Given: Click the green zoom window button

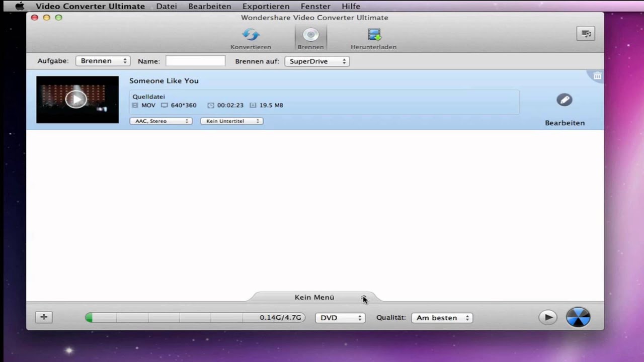Looking at the screenshot, I should 58,18.
